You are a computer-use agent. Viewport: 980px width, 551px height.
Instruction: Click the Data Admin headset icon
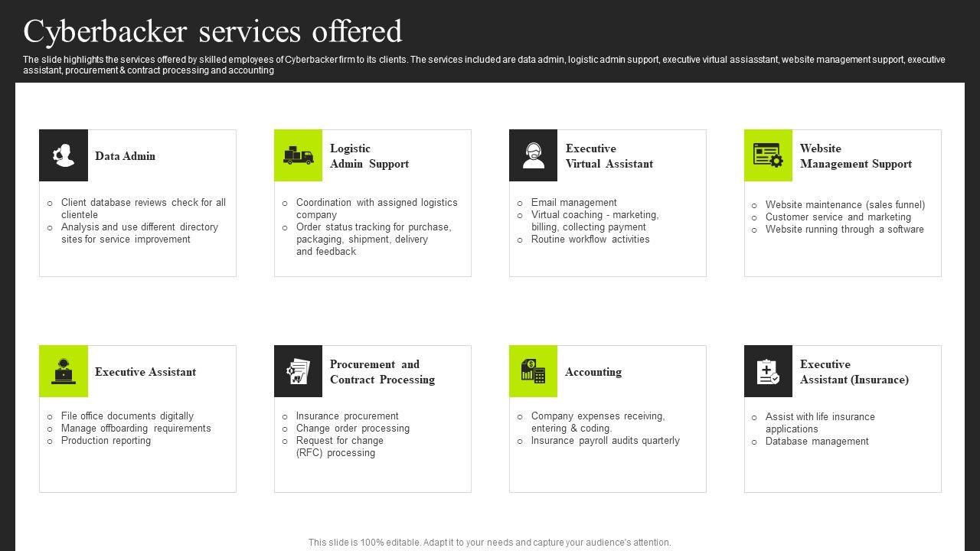click(x=64, y=155)
